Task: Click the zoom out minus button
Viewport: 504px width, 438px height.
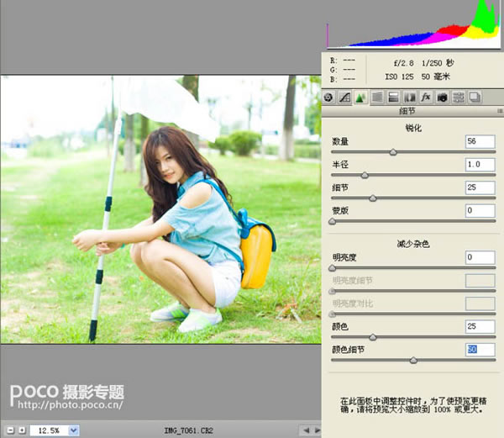Action: (9, 430)
